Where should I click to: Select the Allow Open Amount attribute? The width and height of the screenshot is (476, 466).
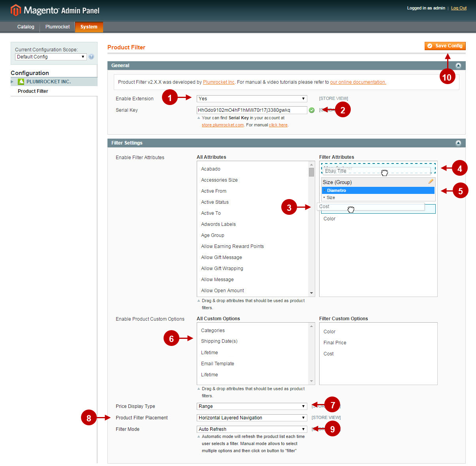(x=222, y=291)
